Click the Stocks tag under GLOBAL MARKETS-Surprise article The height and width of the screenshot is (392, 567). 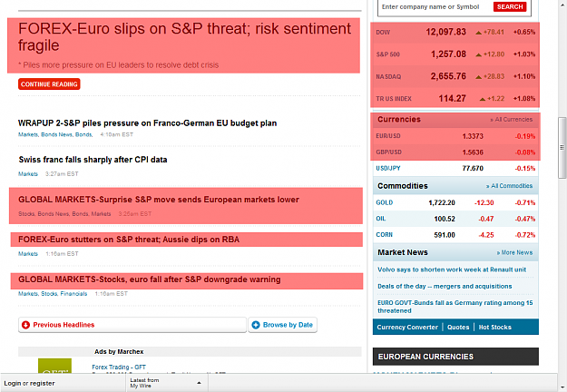point(26,214)
